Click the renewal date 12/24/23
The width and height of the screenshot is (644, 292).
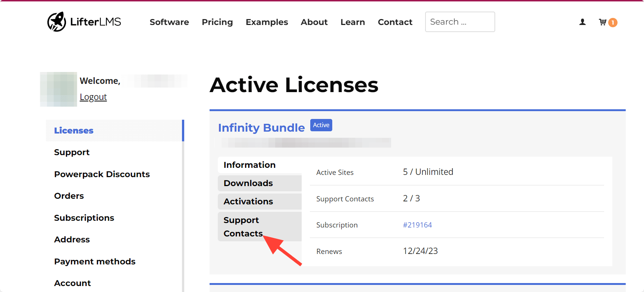tap(420, 251)
